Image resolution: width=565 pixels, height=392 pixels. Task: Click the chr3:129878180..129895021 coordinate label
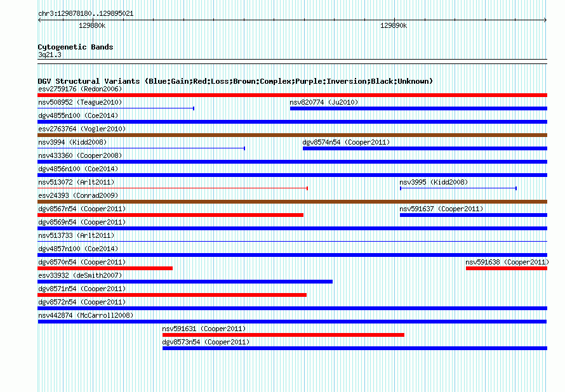point(86,14)
